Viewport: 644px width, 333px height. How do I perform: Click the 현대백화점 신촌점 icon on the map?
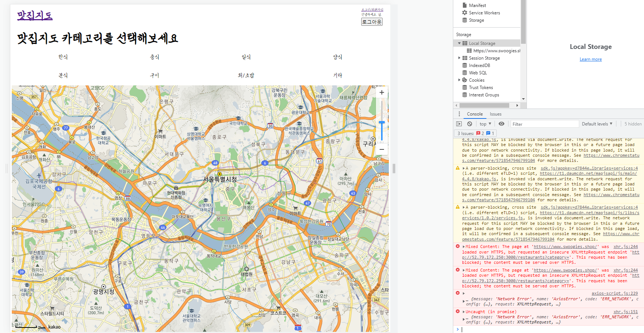tap(176, 188)
